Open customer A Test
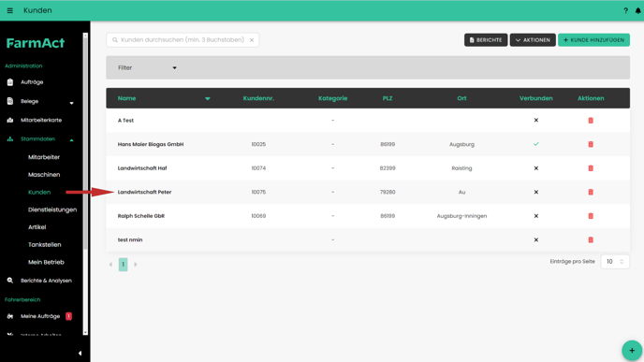 [125, 121]
